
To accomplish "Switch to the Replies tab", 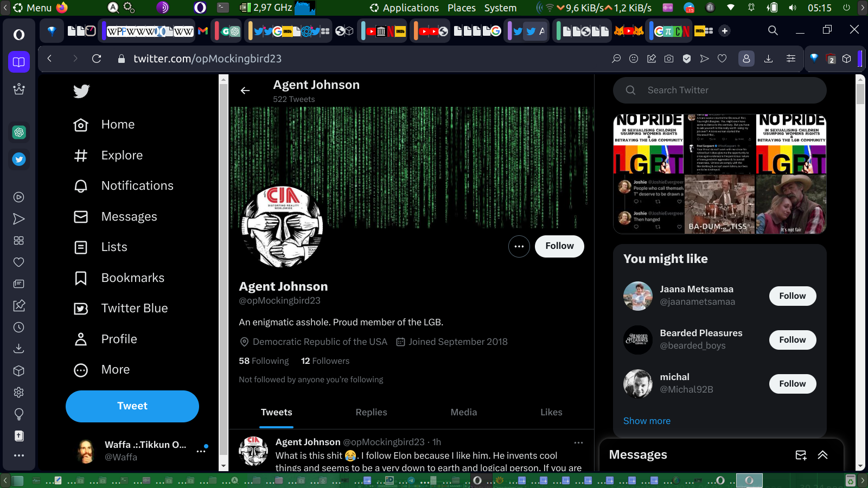I will [x=371, y=412].
